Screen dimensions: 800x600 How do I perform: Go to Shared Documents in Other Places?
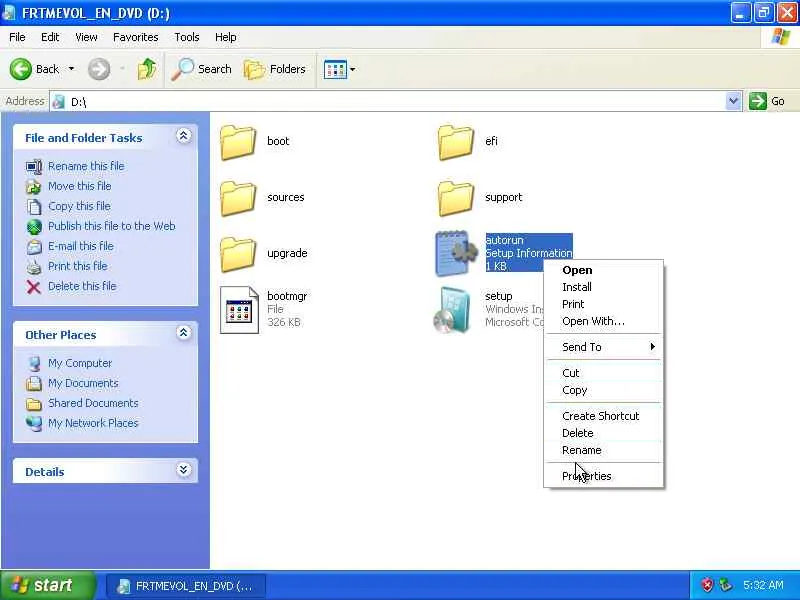[x=93, y=403]
